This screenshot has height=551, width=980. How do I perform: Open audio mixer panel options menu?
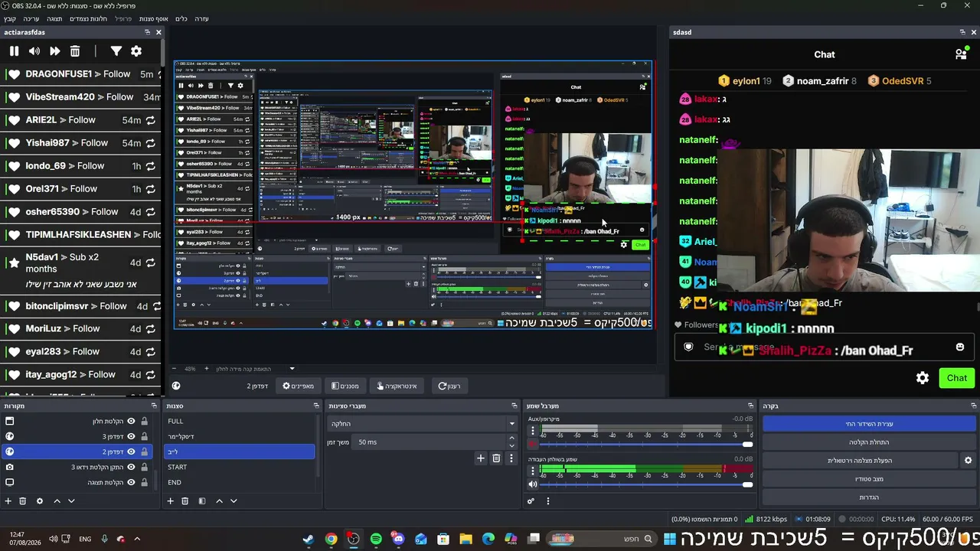pos(547,501)
